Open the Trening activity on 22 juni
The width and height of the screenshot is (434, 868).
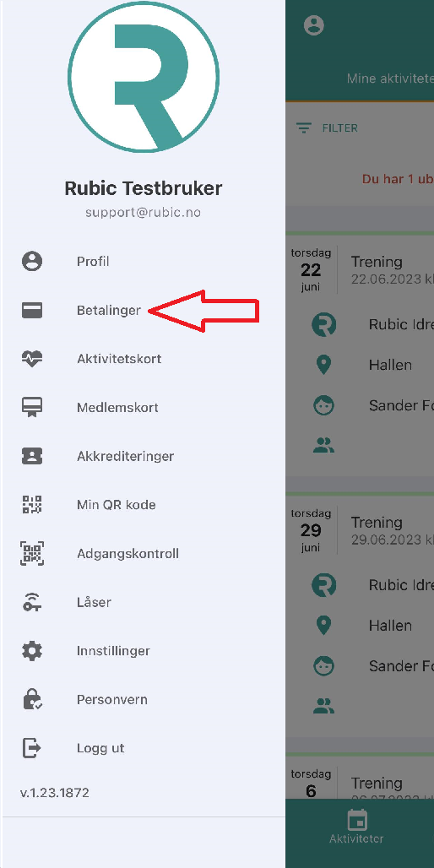360,355
